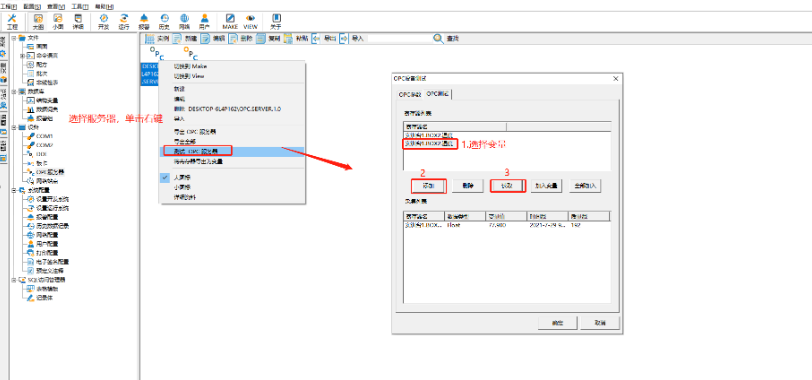
Task: Click the search input field beside 查找
Action: coord(399,38)
